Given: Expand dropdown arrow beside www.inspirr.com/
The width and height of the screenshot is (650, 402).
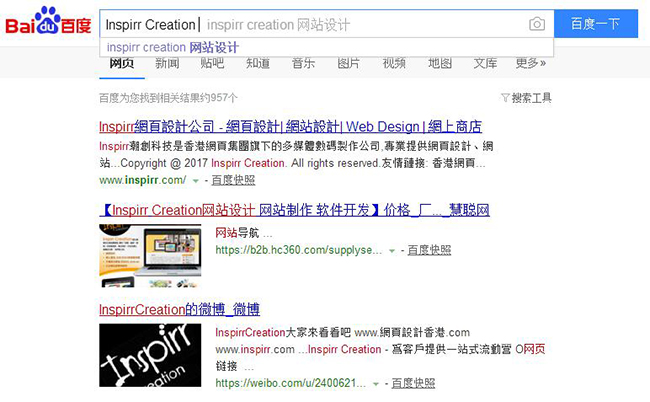Looking at the screenshot, I should coord(196,181).
